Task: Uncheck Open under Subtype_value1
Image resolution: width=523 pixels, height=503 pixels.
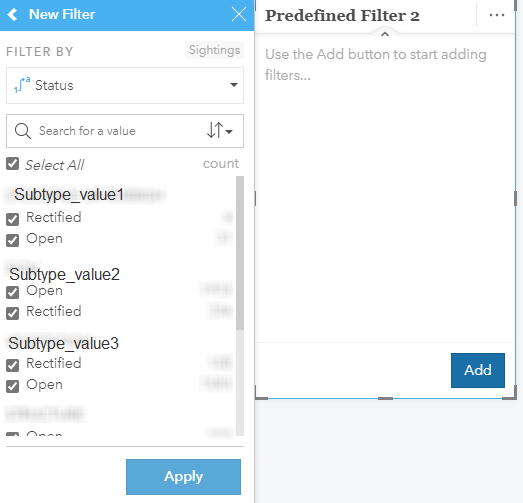Action: [13, 240]
